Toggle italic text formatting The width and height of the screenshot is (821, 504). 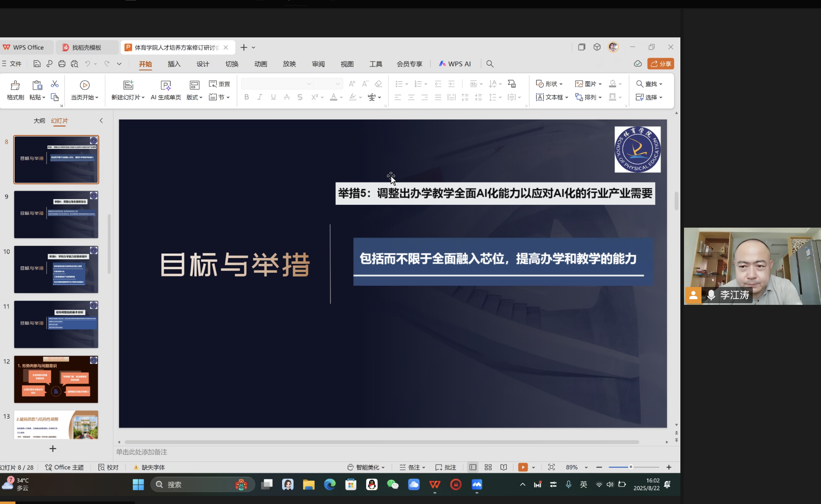point(260,97)
